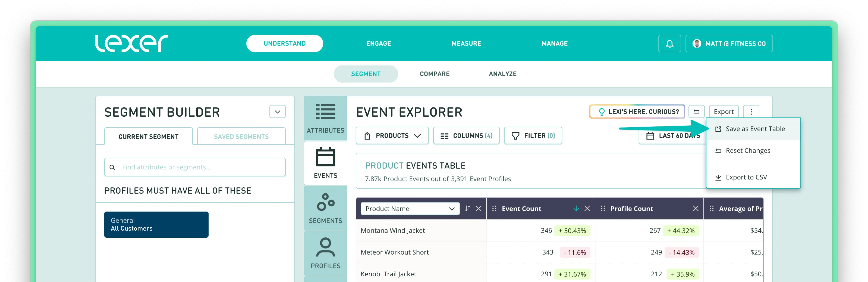Choose Export to CSV
The image size is (868, 282).
point(753,177)
